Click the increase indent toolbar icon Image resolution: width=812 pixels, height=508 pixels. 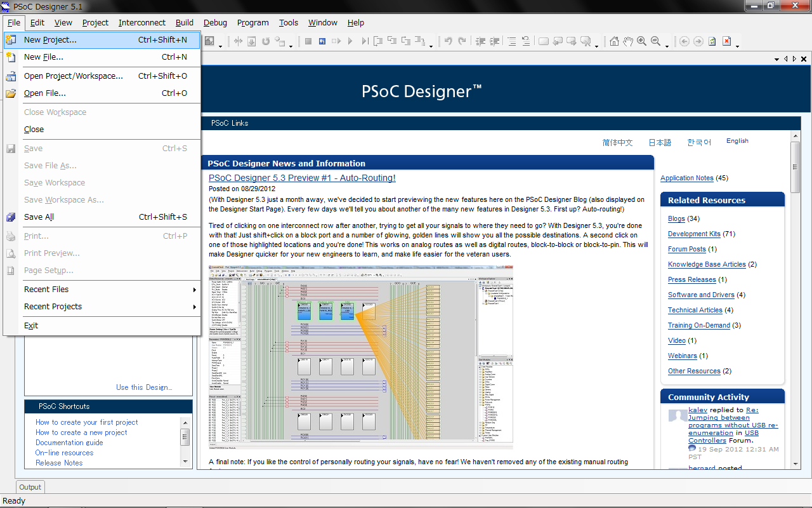(x=495, y=41)
